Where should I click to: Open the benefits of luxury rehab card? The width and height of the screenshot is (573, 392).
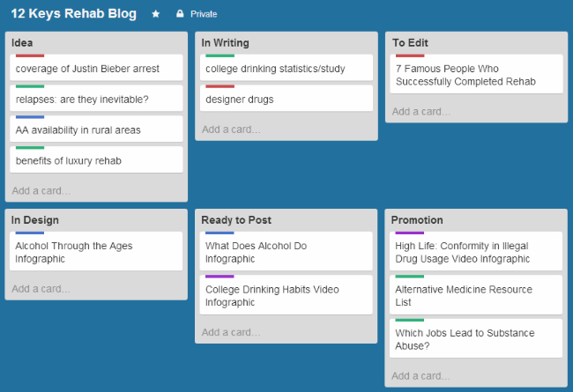pyautogui.click(x=96, y=159)
